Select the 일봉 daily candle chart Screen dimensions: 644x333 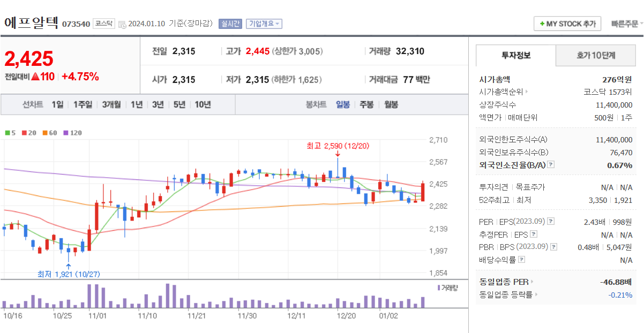pos(343,104)
